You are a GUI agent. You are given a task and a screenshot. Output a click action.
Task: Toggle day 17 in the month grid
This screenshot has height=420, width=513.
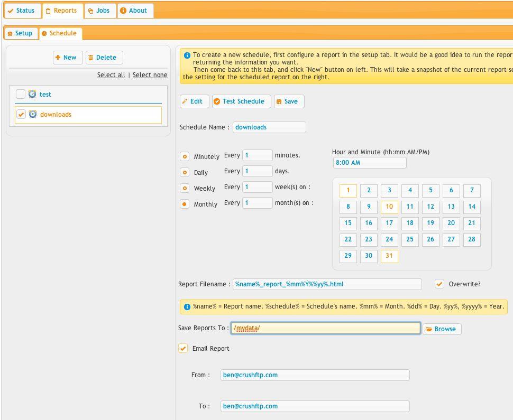(x=389, y=223)
